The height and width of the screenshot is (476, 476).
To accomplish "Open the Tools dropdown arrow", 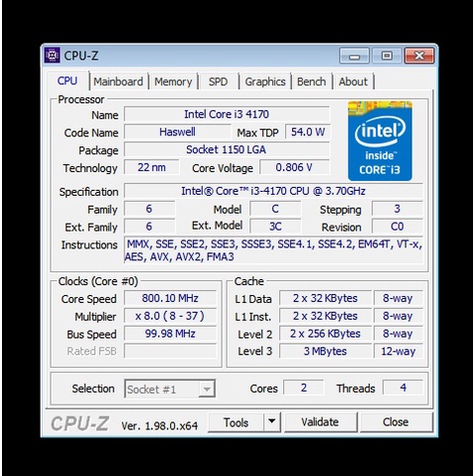I will pyautogui.click(x=272, y=422).
